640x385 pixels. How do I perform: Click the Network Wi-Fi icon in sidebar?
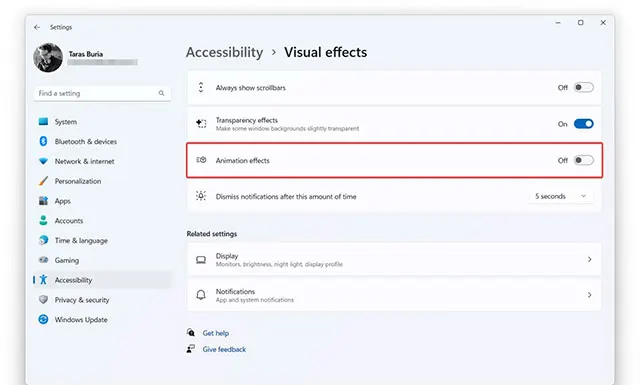(43, 161)
